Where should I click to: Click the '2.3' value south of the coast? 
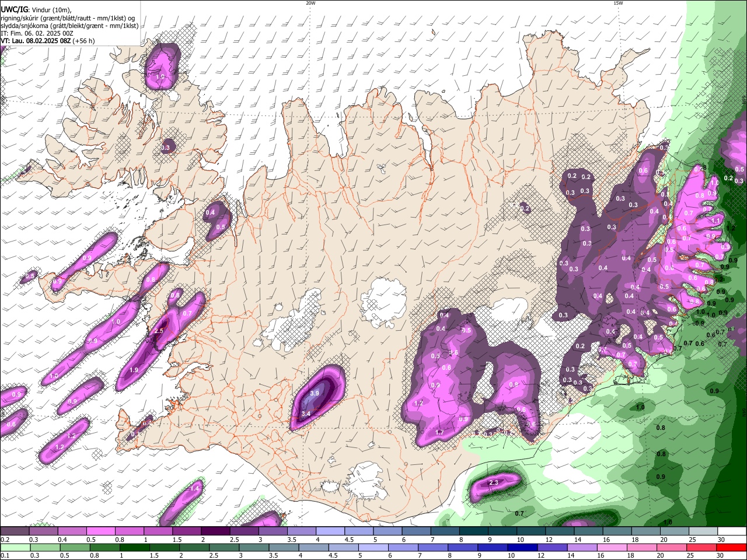(x=494, y=482)
